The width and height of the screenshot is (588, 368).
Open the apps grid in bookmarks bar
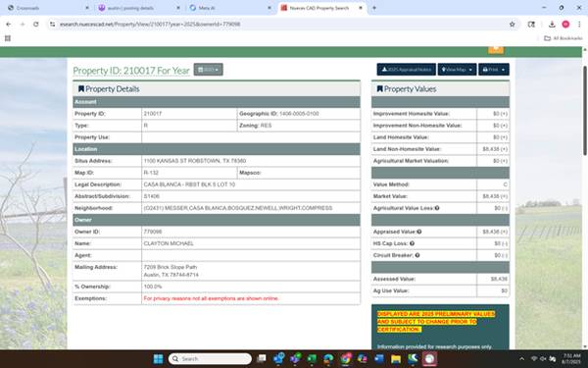tap(8, 38)
